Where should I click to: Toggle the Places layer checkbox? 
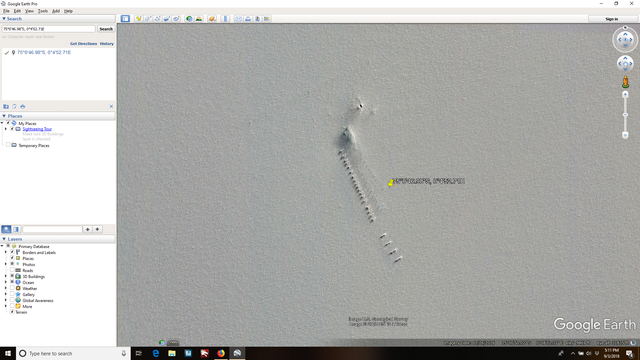click(12, 258)
